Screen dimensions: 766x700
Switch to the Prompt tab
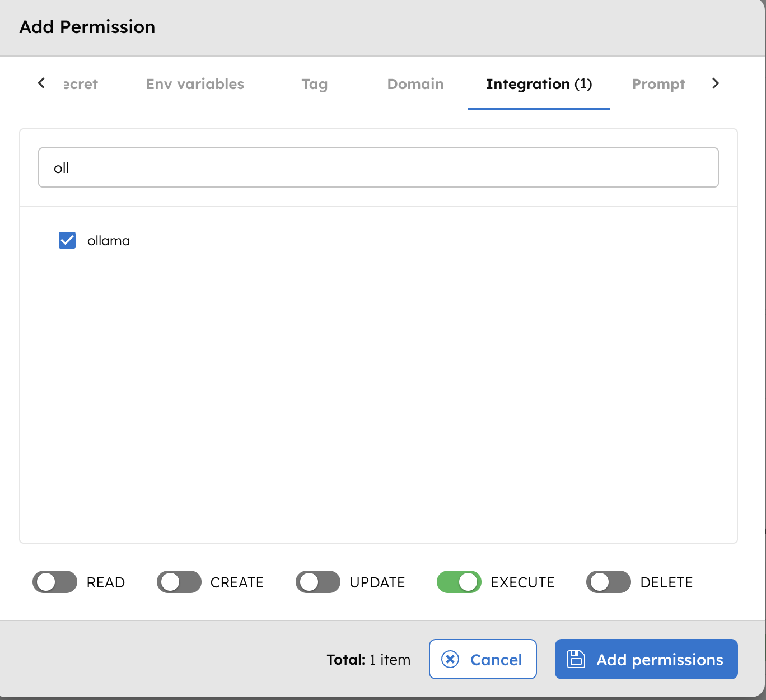658,84
